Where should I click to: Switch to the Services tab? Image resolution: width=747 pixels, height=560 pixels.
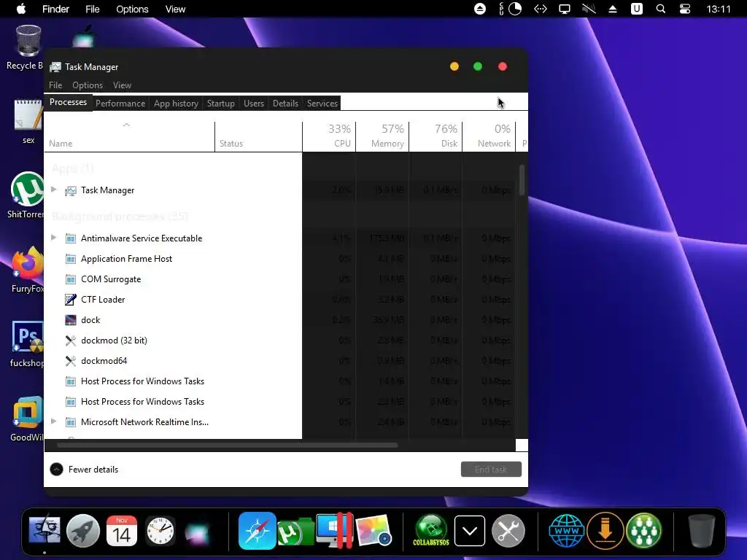pos(322,104)
